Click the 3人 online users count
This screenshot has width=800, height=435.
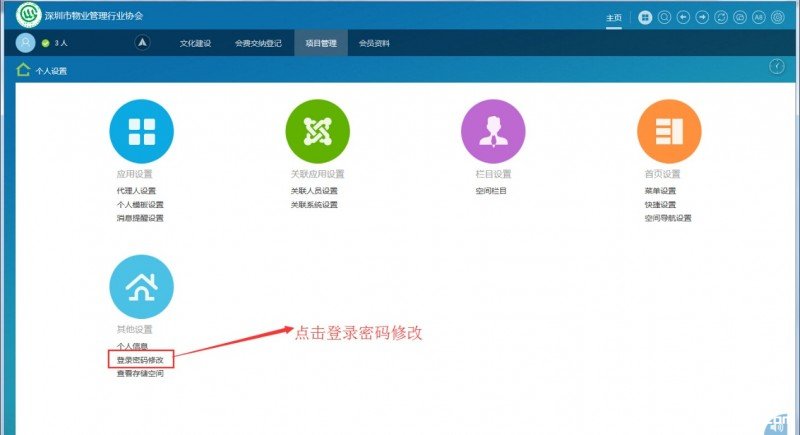click(x=61, y=43)
